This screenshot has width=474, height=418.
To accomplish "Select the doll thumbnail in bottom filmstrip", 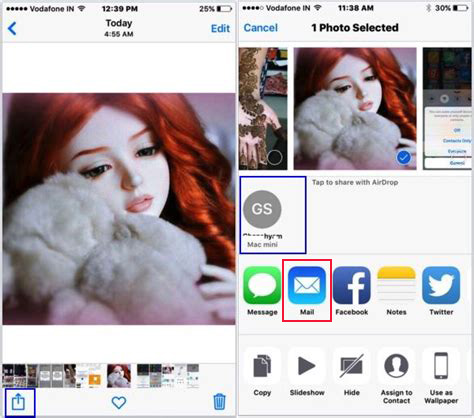I will (x=119, y=376).
